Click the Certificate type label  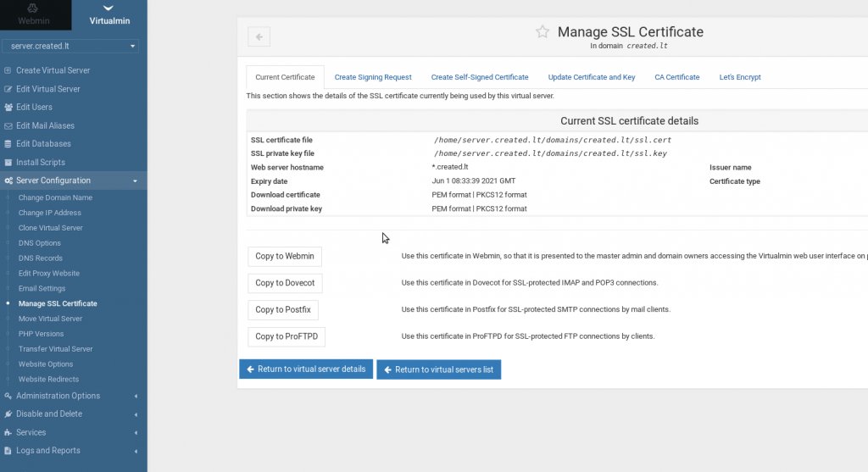click(x=735, y=181)
